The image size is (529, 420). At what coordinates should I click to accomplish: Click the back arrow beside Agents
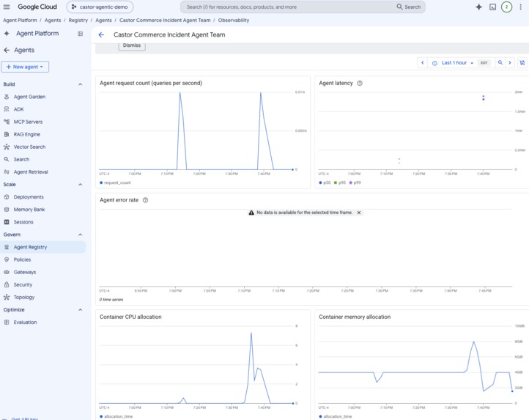[7, 50]
